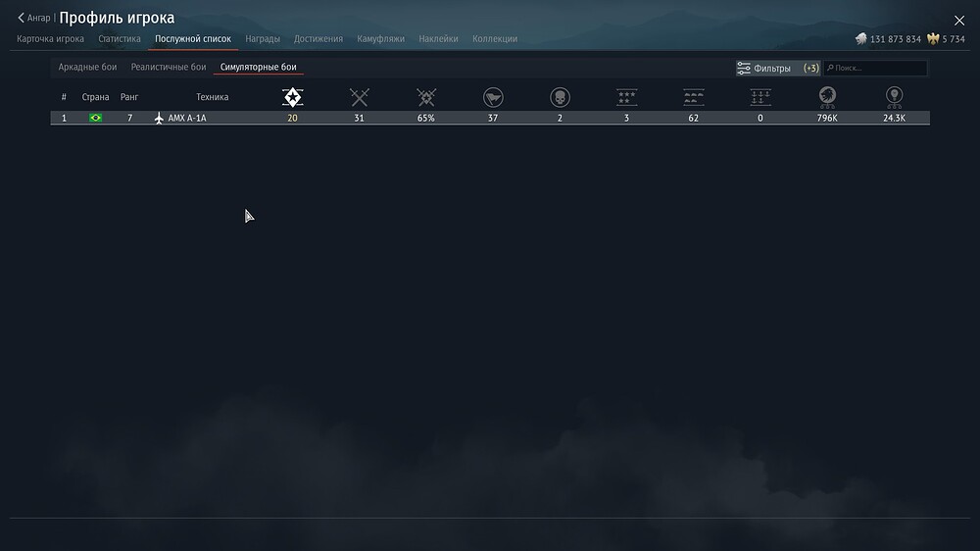The width and height of the screenshot is (980, 551).
Task: Click the win rate percentage column icon
Action: (426, 97)
